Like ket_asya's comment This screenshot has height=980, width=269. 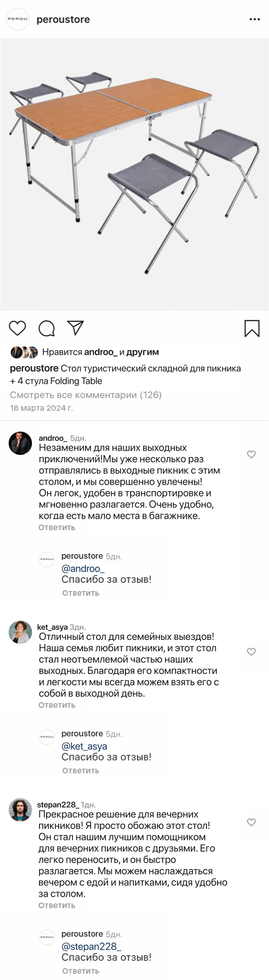(251, 652)
